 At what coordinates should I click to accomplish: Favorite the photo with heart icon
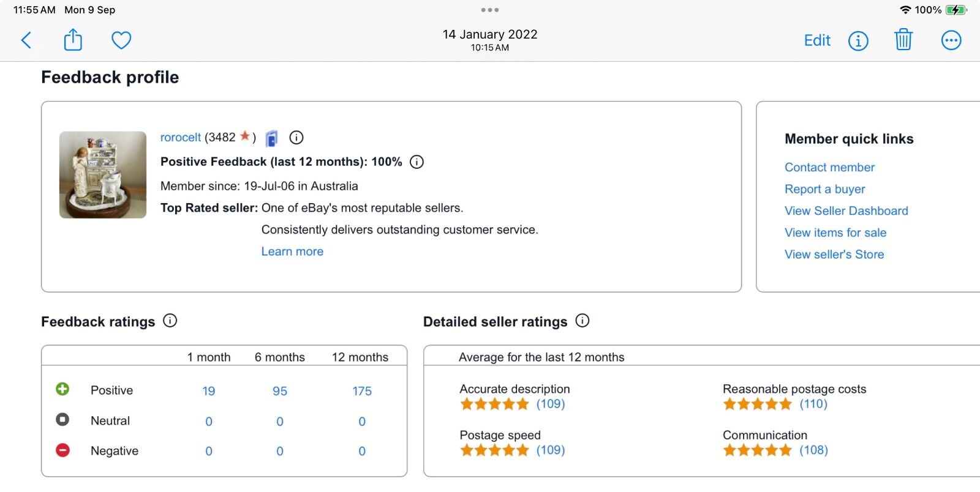(121, 41)
